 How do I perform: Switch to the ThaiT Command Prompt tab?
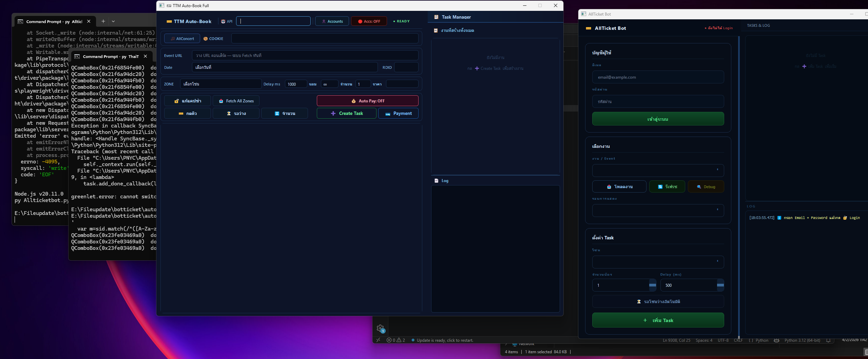[x=111, y=57]
